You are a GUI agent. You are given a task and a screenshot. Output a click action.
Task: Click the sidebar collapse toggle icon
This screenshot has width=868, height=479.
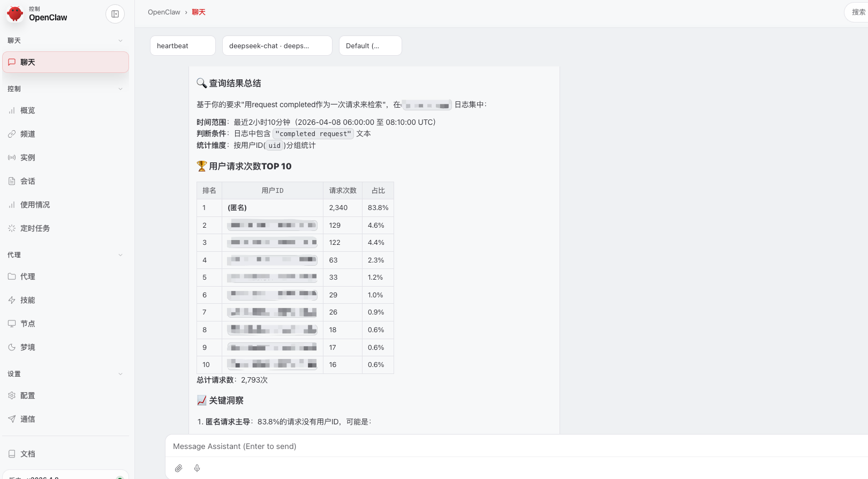[115, 14]
